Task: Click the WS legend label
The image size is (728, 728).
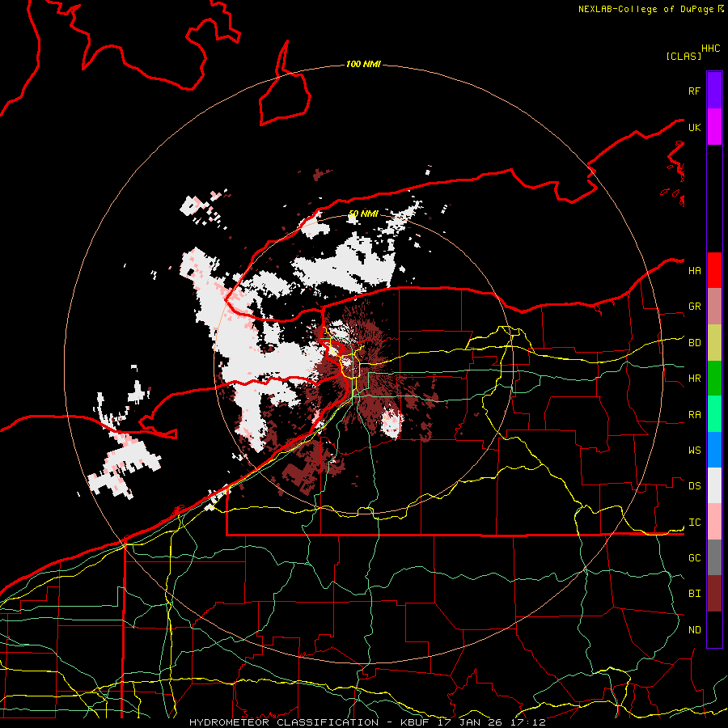Action: coord(694,451)
